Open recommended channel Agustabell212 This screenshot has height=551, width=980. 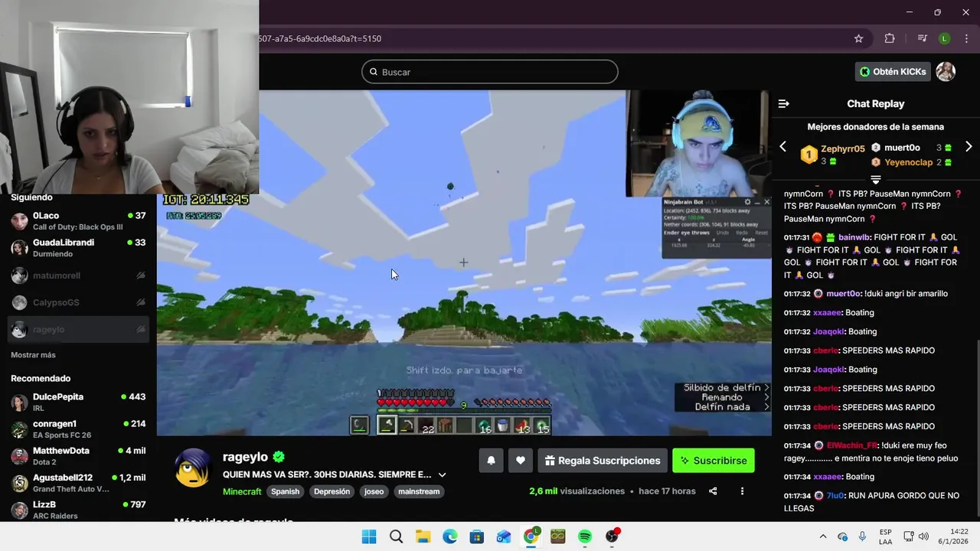(x=78, y=483)
